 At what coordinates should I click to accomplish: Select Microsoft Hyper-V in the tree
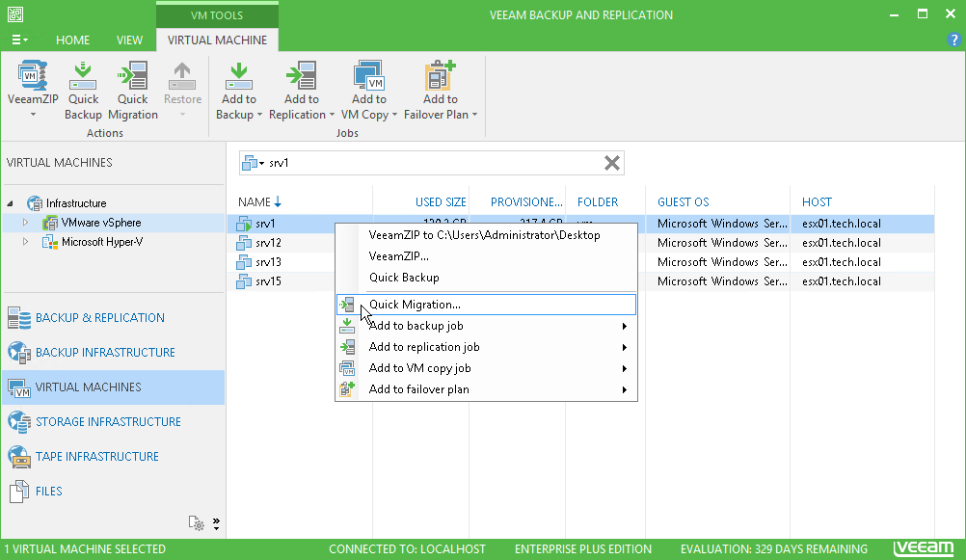pyautogui.click(x=102, y=242)
